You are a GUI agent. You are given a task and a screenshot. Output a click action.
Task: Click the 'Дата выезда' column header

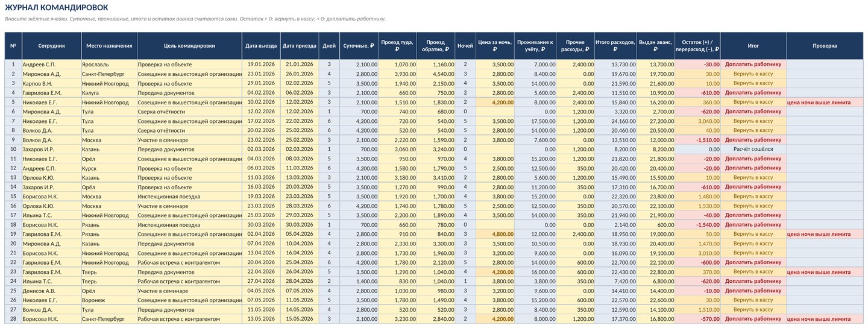(261, 46)
